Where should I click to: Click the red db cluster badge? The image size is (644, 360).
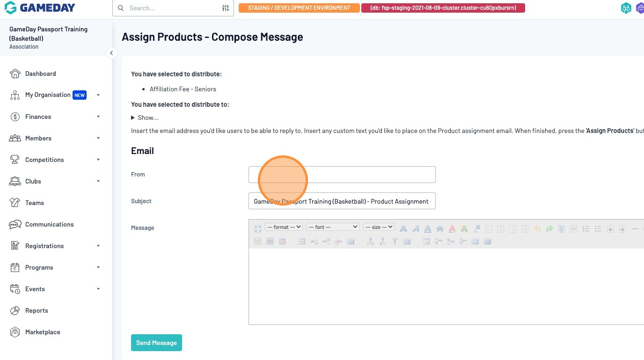point(443,8)
